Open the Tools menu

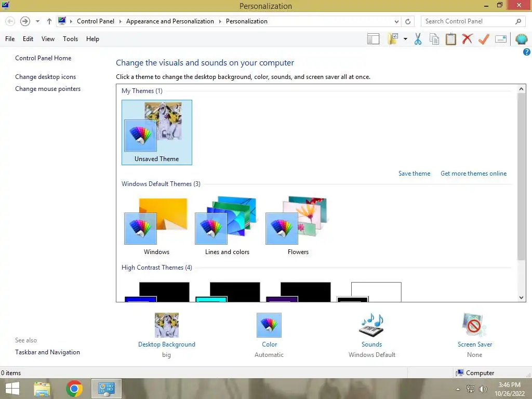(x=70, y=39)
